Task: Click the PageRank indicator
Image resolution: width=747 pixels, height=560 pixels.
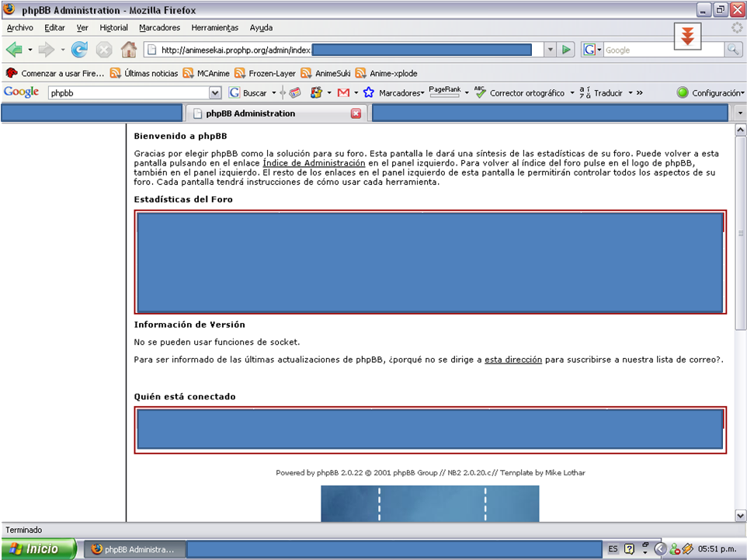Action: 444,92
